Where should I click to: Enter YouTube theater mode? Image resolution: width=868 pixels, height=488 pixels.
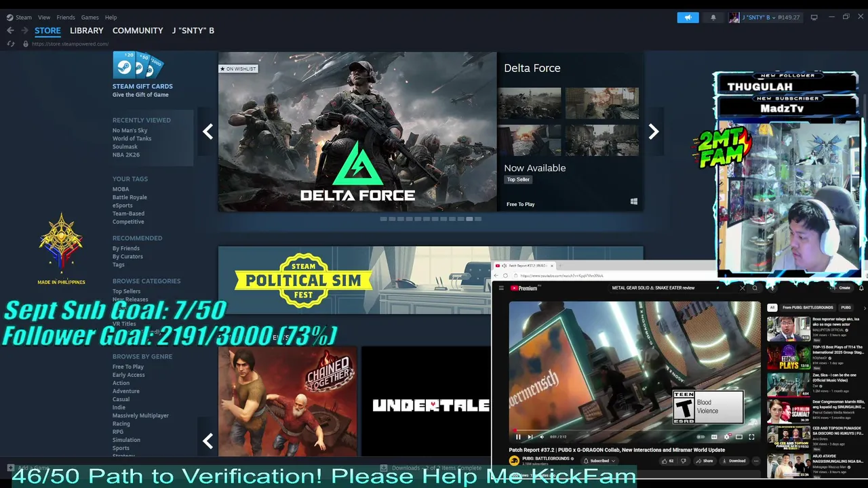tap(739, 437)
